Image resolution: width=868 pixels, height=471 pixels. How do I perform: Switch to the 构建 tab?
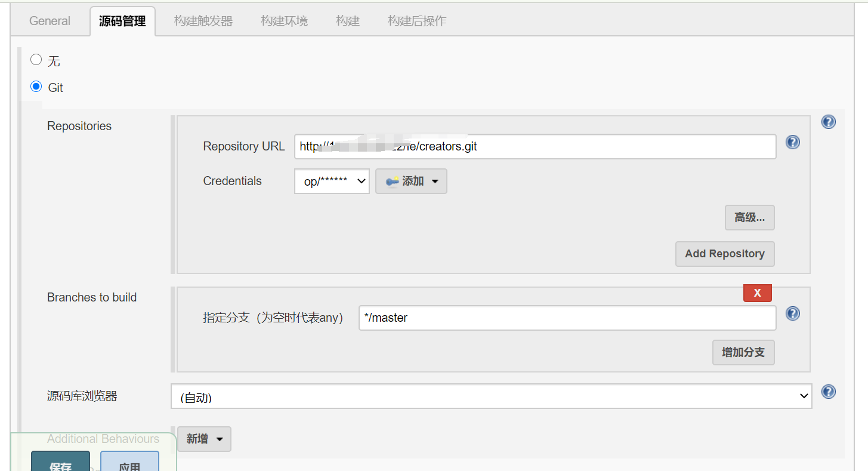coord(348,21)
